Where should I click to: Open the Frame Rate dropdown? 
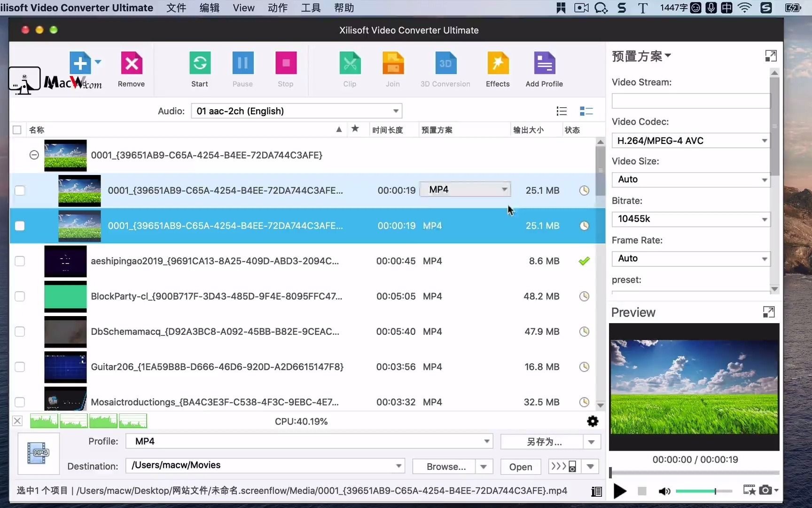pyautogui.click(x=691, y=258)
